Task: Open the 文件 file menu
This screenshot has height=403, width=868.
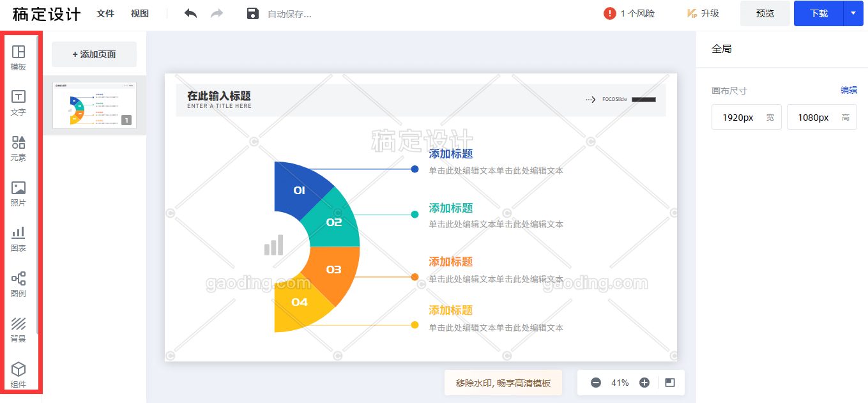Action: (105, 13)
